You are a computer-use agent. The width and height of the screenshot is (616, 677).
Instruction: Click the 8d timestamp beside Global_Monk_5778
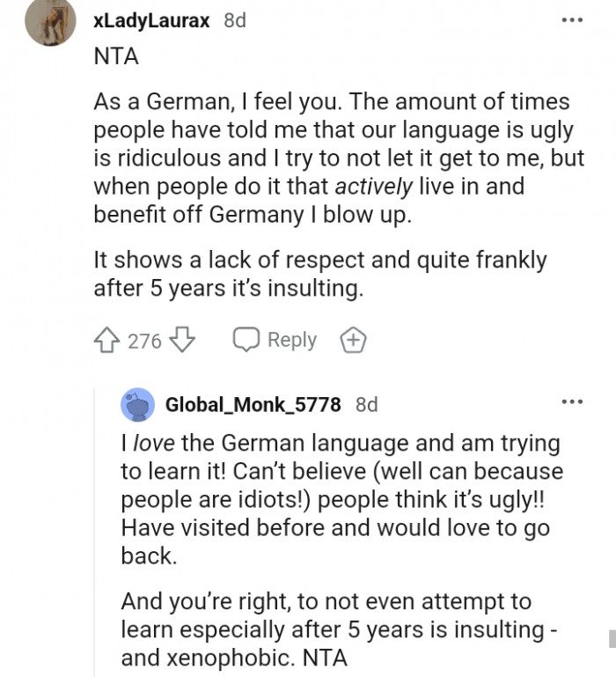(x=366, y=405)
